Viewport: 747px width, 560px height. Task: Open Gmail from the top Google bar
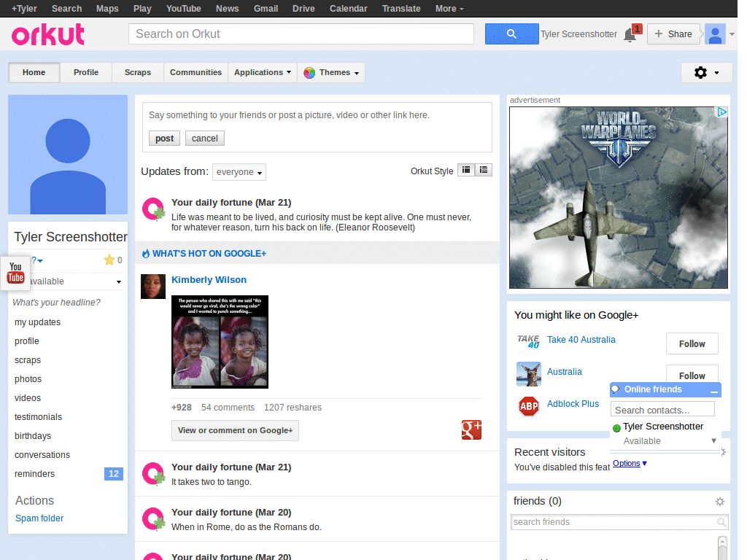(266, 9)
